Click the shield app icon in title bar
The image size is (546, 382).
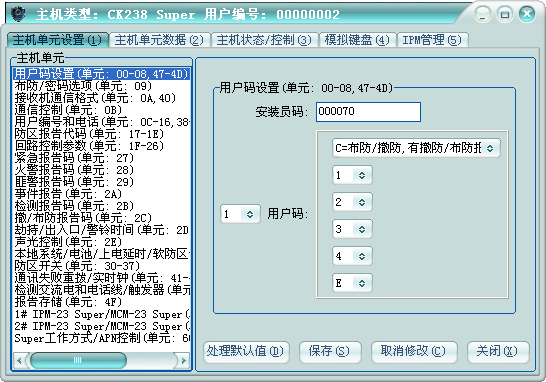pyautogui.click(x=17, y=14)
